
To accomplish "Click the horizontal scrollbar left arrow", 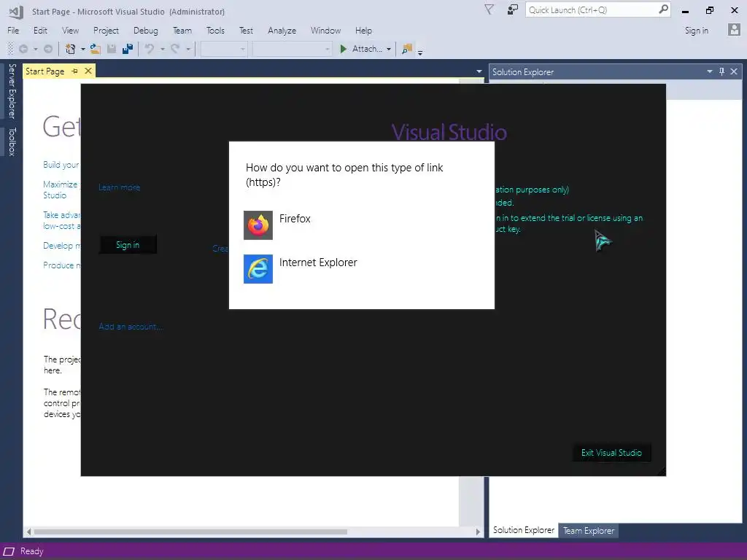I will (x=28, y=532).
